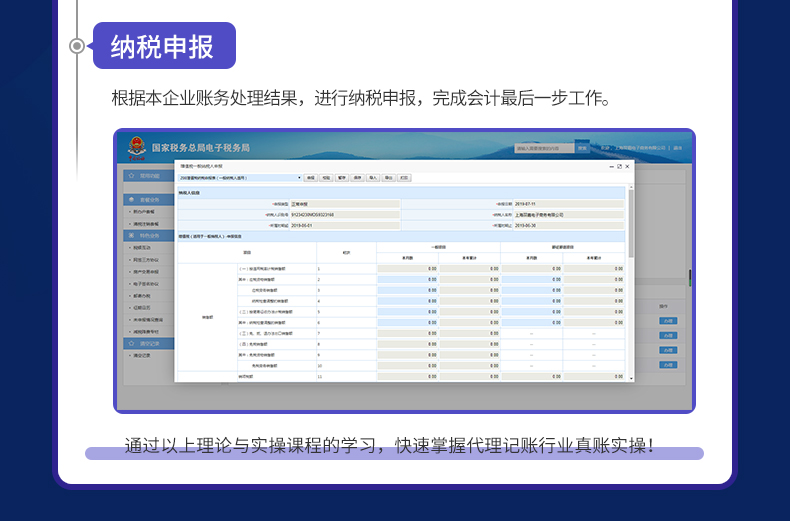Click the 暂存 button in dialog toolbar
Viewport: 790px width, 521px height.
(342, 177)
